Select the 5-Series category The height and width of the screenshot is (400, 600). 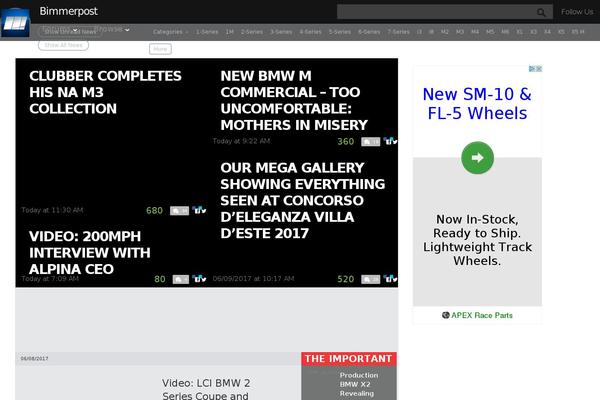pos(340,32)
